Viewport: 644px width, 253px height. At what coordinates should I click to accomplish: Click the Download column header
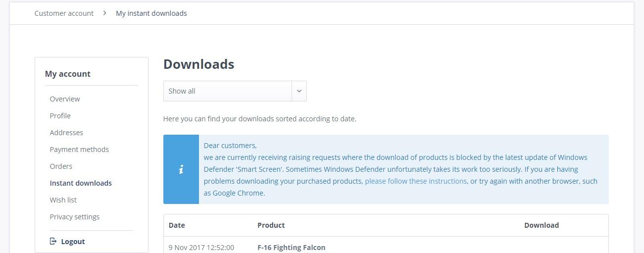[542, 225]
